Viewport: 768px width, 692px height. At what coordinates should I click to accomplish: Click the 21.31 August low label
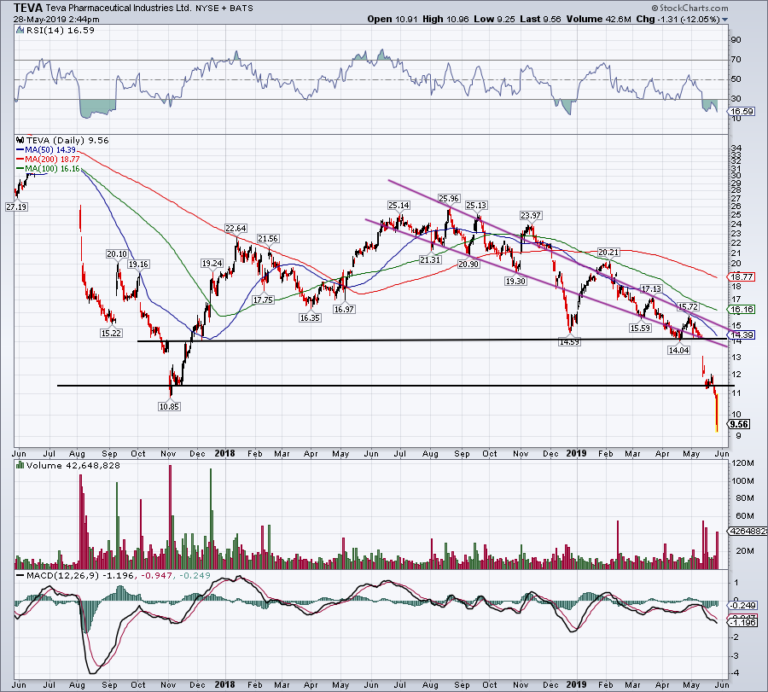pyautogui.click(x=430, y=260)
